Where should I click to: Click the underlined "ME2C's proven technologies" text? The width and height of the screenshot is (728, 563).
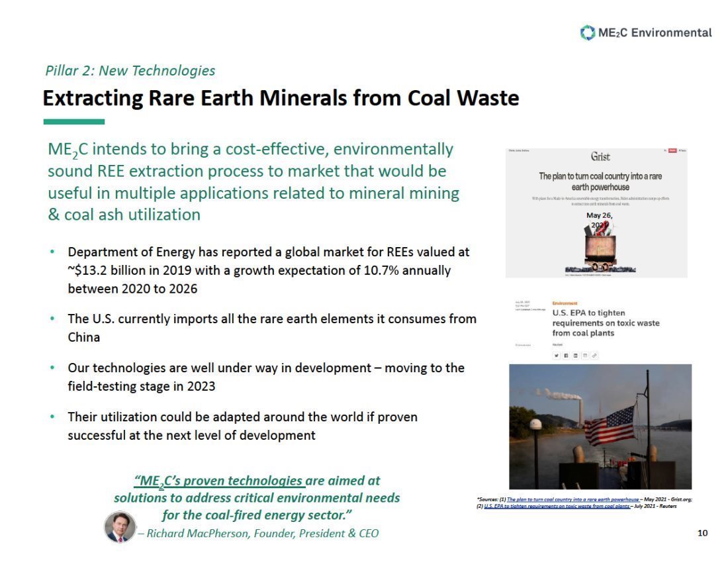tap(219, 481)
